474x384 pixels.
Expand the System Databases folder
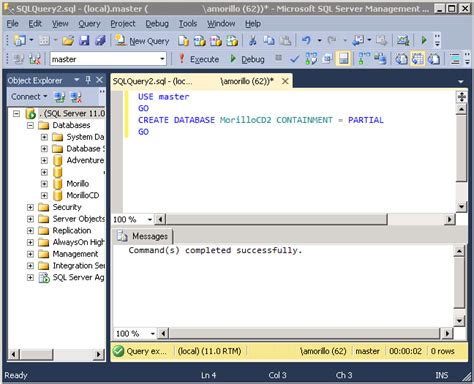44,137
